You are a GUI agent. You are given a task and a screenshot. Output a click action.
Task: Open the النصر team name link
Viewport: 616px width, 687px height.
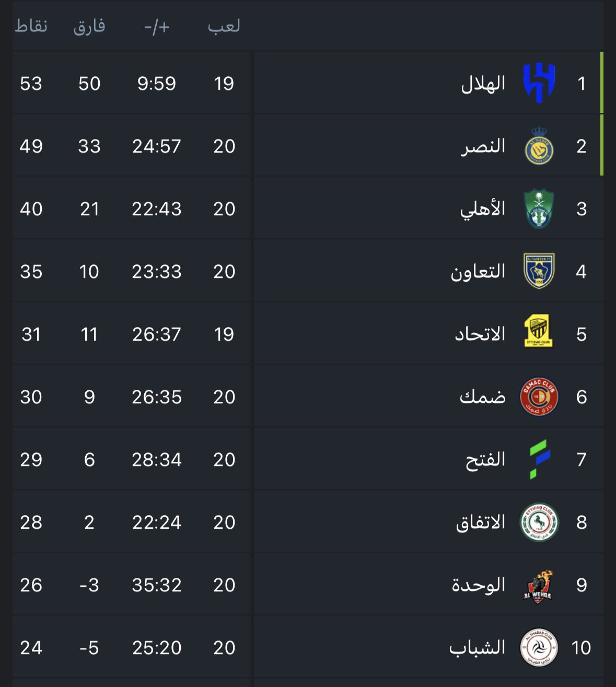(x=483, y=146)
